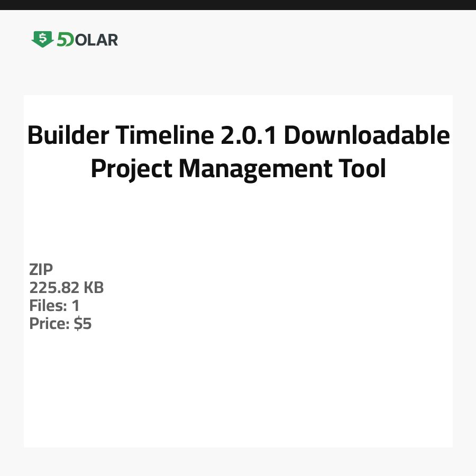Click the white dollar sign inside the logo
Viewport: 476px width, 476px height.
point(42,38)
